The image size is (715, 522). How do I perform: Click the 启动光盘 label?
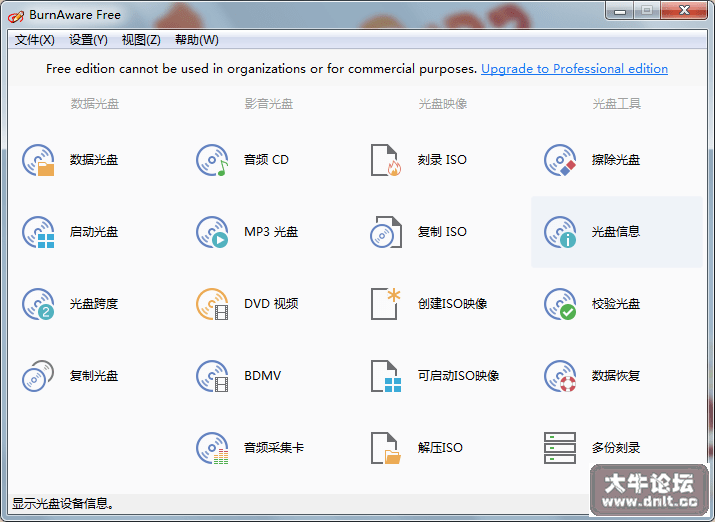[x=94, y=232]
